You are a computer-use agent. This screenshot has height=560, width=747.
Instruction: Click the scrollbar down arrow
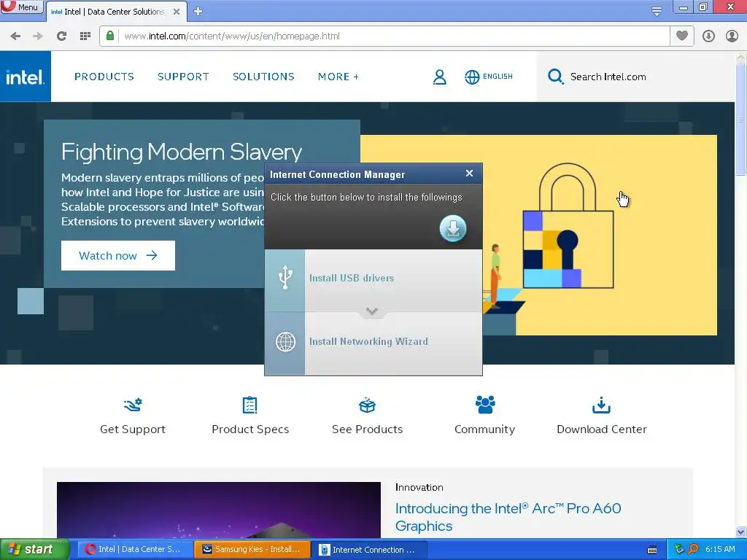tap(740, 532)
